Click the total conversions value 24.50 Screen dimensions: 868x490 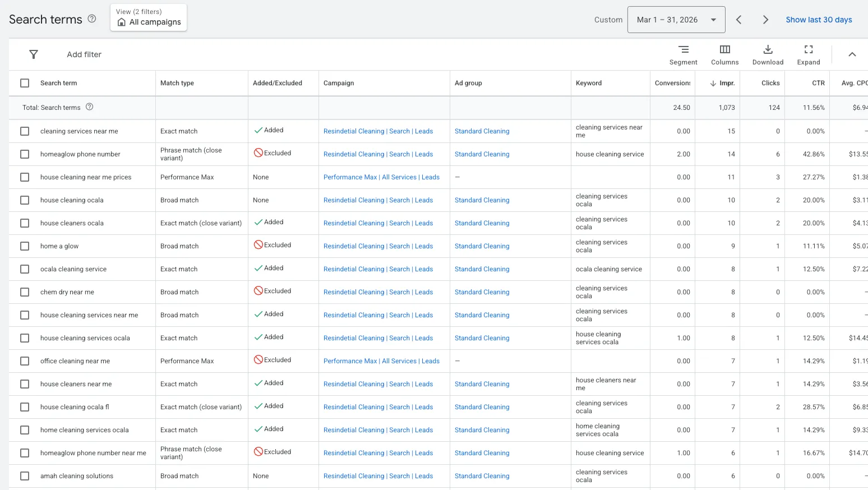pos(681,108)
